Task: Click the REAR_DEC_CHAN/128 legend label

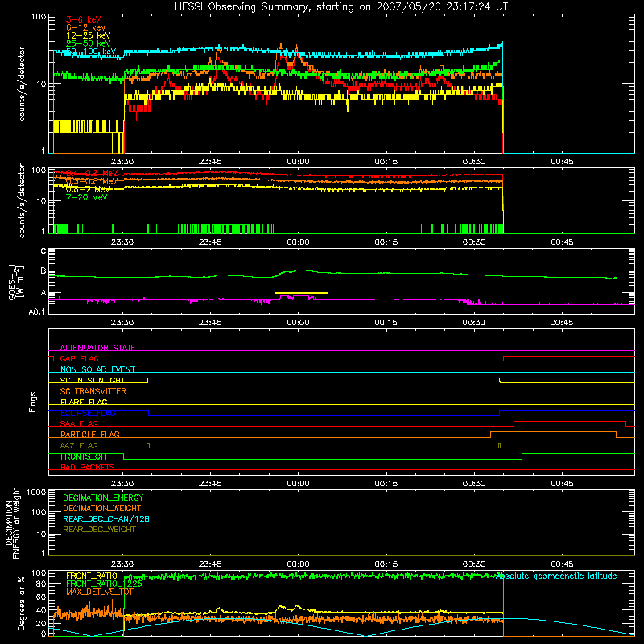Action: (x=106, y=518)
